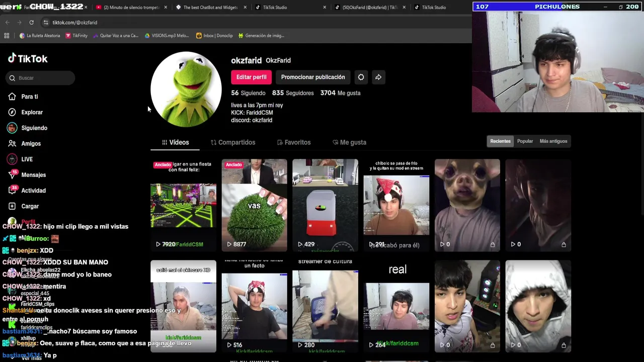This screenshot has width=644, height=362.
Task: Click the profile settings gear icon
Action: [x=361, y=77]
